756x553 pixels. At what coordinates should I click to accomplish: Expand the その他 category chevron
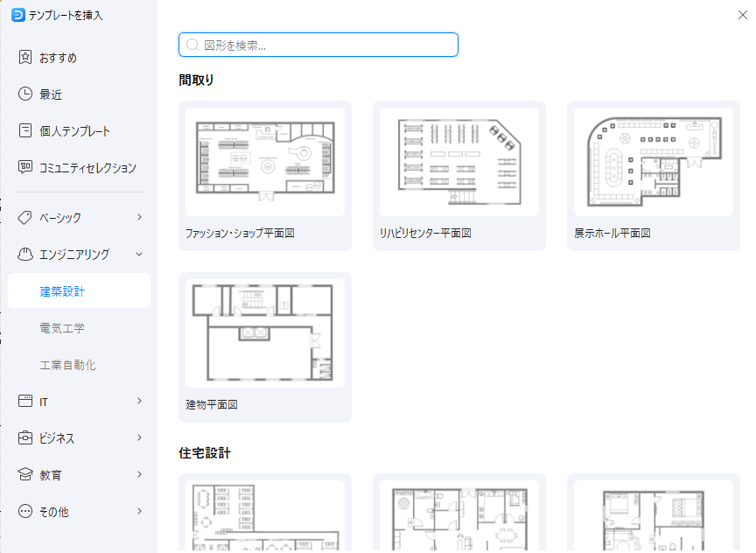tap(139, 511)
